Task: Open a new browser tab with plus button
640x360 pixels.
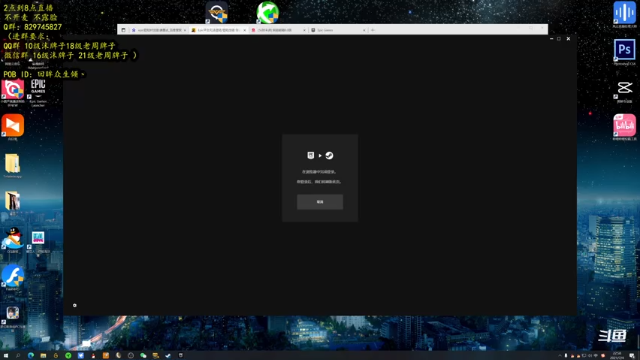Action: click(x=373, y=30)
